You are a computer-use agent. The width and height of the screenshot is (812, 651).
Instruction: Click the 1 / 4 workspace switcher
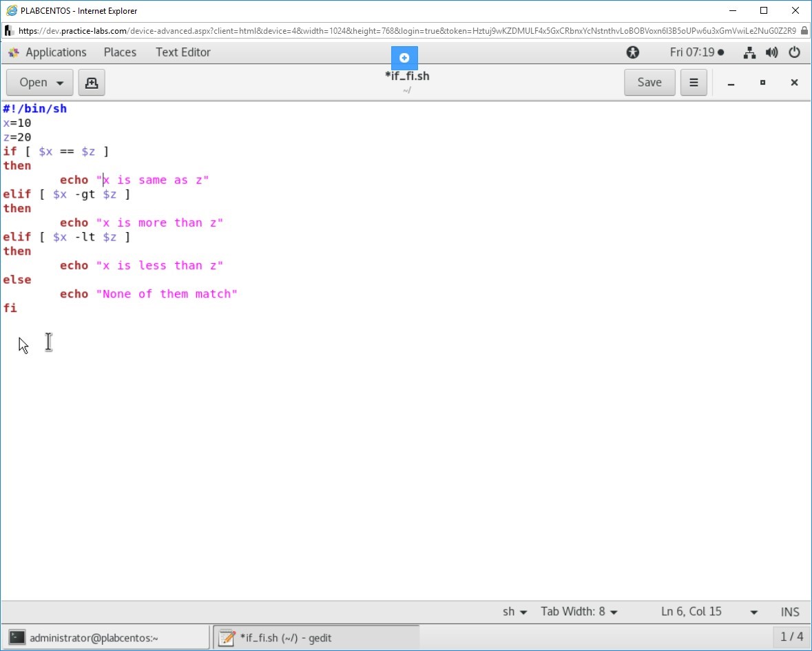click(791, 637)
